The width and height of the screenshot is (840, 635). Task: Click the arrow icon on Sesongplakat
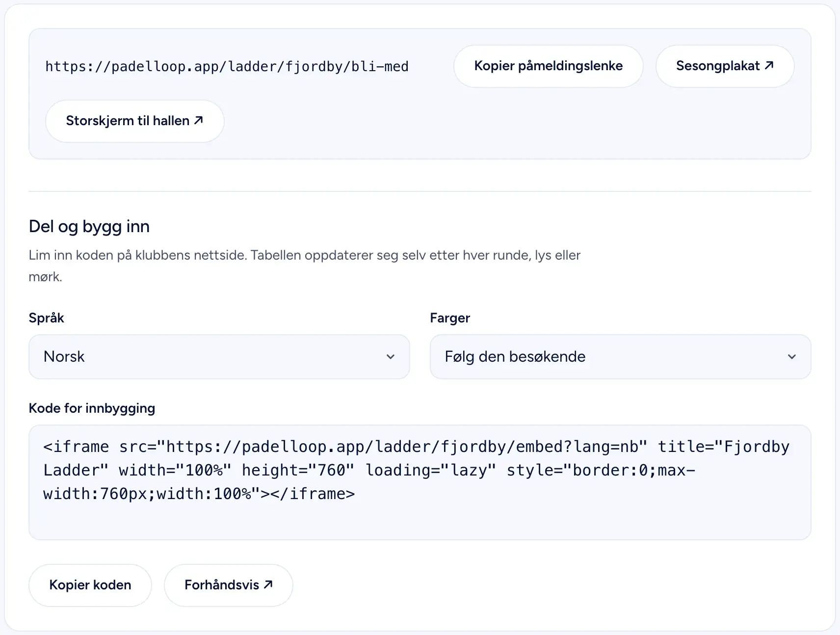(x=769, y=65)
